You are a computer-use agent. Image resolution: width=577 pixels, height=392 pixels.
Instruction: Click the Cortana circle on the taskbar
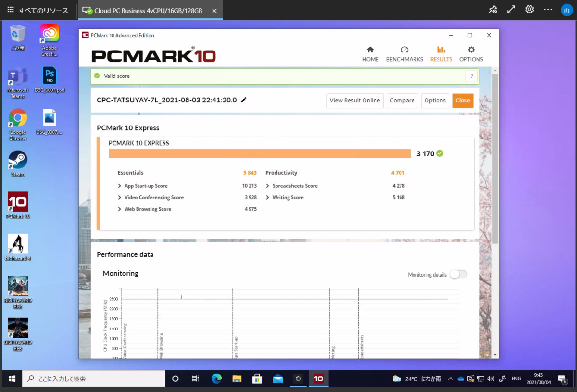pos(175,379)
